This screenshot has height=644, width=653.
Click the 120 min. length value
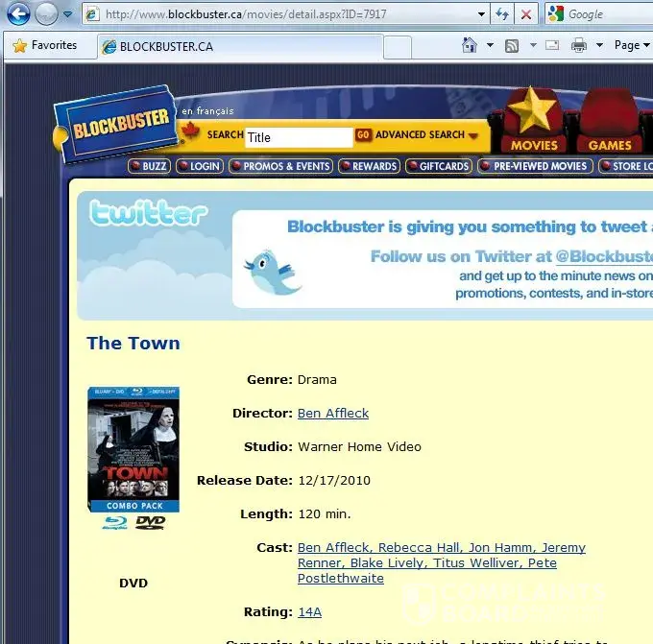(x=325, y=514)
